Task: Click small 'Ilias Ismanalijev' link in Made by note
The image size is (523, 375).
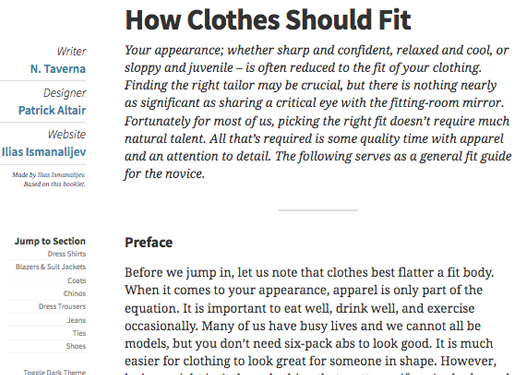Action: click(x=61, y=175)
